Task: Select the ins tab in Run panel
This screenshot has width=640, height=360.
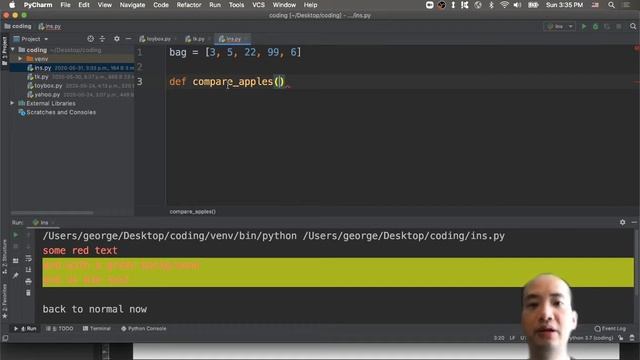Action: [x=43, y=223]
